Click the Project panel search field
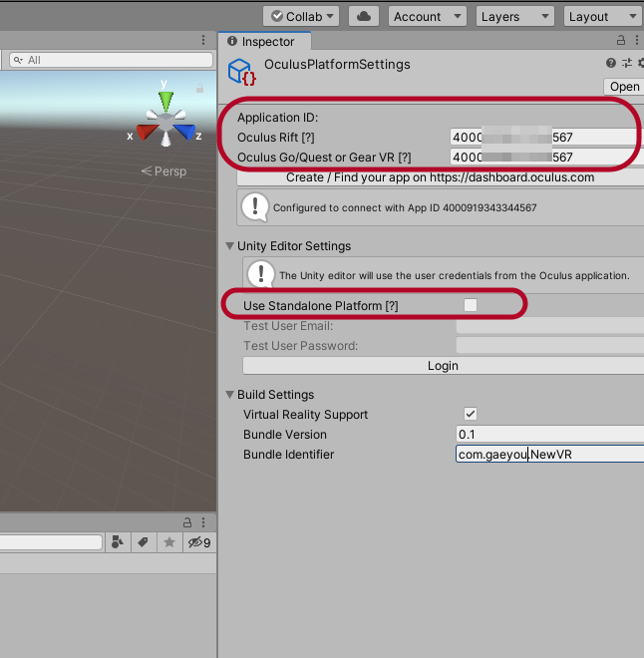The width and height of the screenshot is (644, 658). point(51,542)
